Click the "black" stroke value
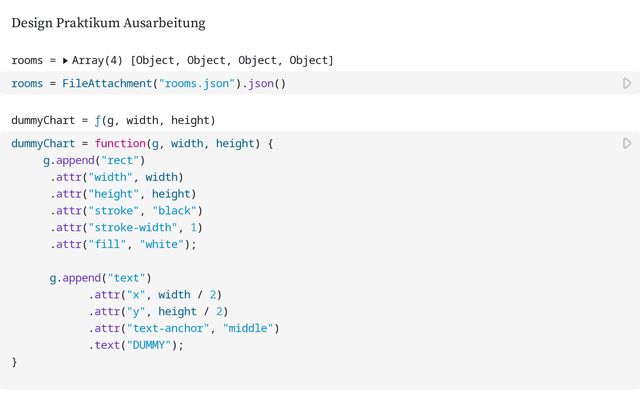The width and height of the screenshot is (640, 400). [x=174, y=211]
